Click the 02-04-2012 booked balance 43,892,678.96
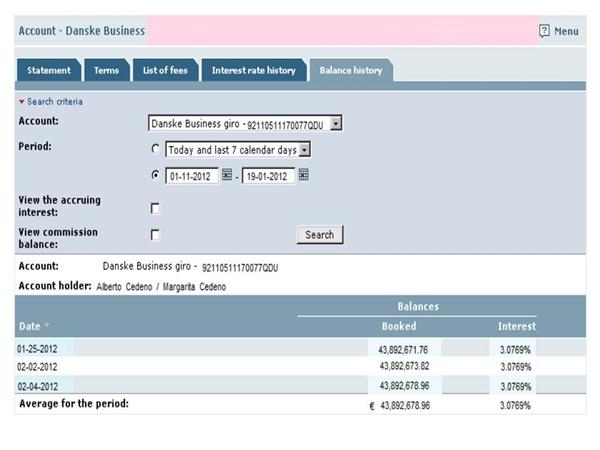 click(404, 385)
